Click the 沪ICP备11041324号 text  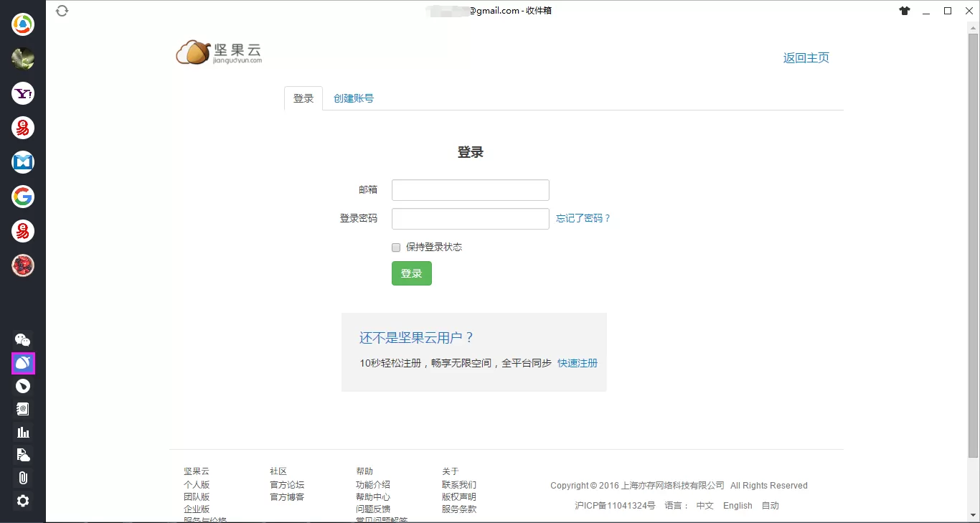point(615,506)
